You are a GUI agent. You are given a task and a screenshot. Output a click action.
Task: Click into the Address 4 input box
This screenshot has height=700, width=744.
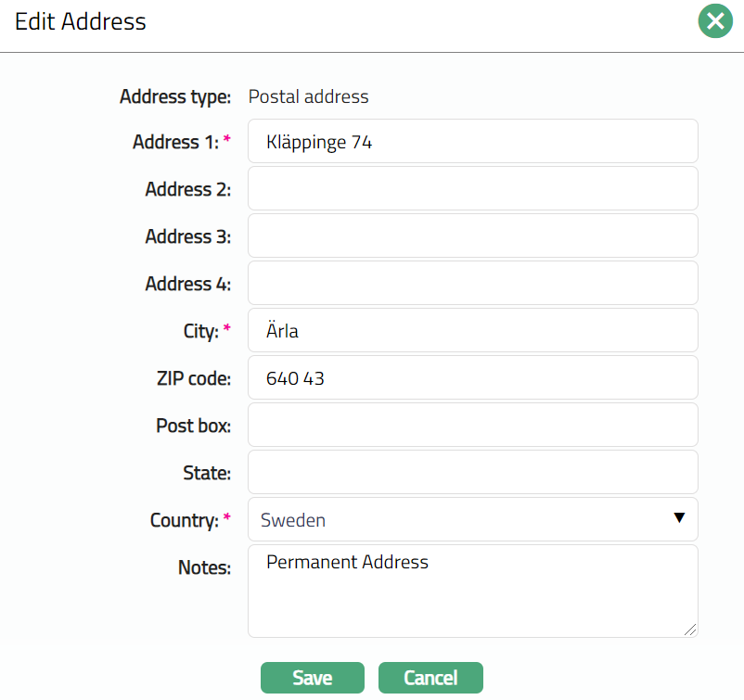pyautogui.click(x=472, y=284)
